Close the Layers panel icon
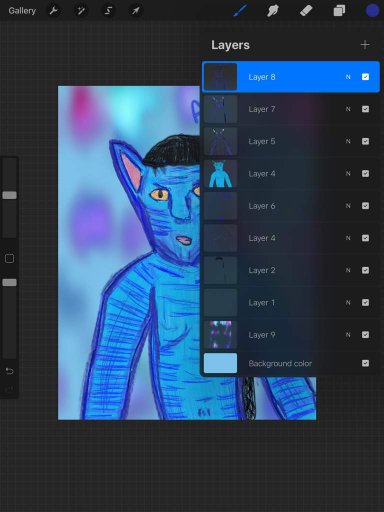 (339, 11)
